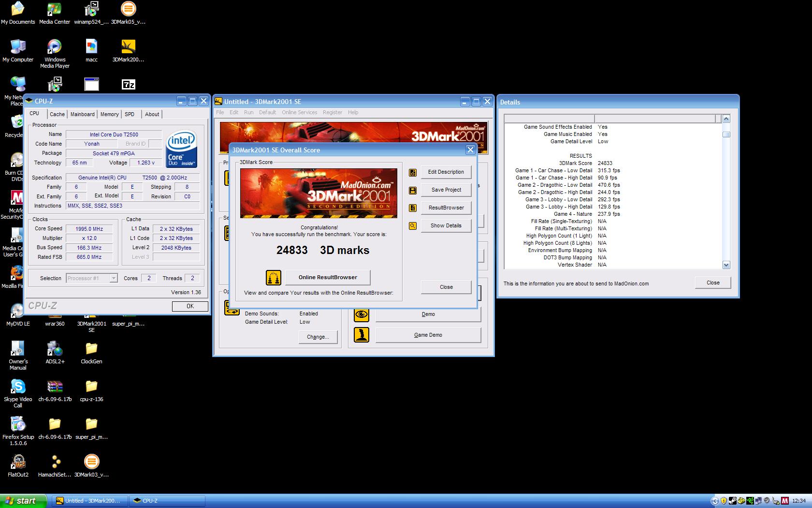Open Firefox Setup 1.5.0.6 icon
This screenshot has width=812, height=508.
tap(18, 431)
